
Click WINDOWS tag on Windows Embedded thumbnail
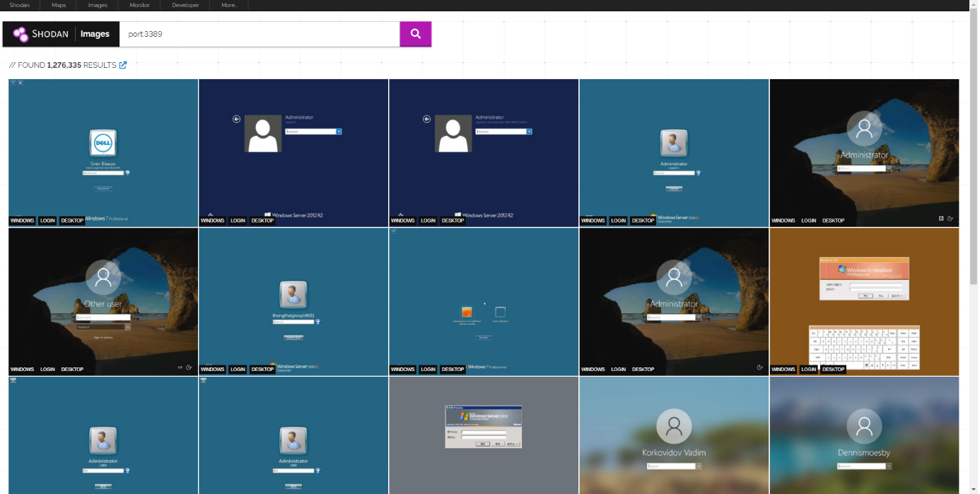click(x=783, y=370)
